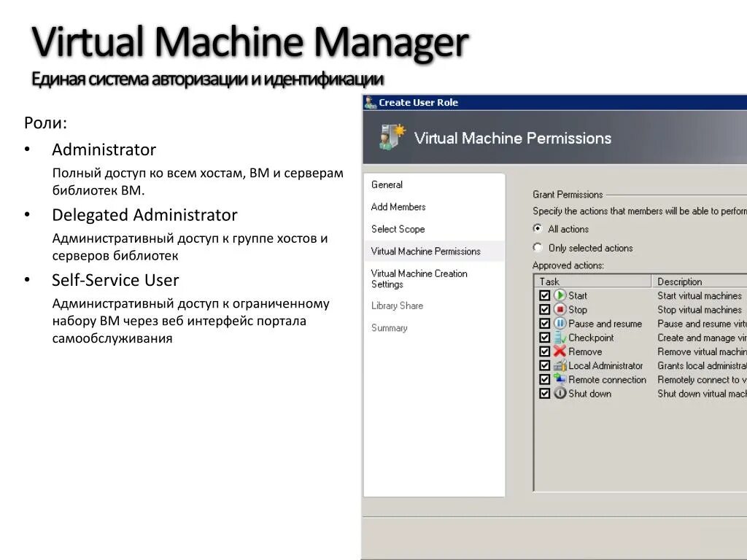Screen dimensions: 747x560
Task: Select the Remote connection label
Action: [608, 379]
